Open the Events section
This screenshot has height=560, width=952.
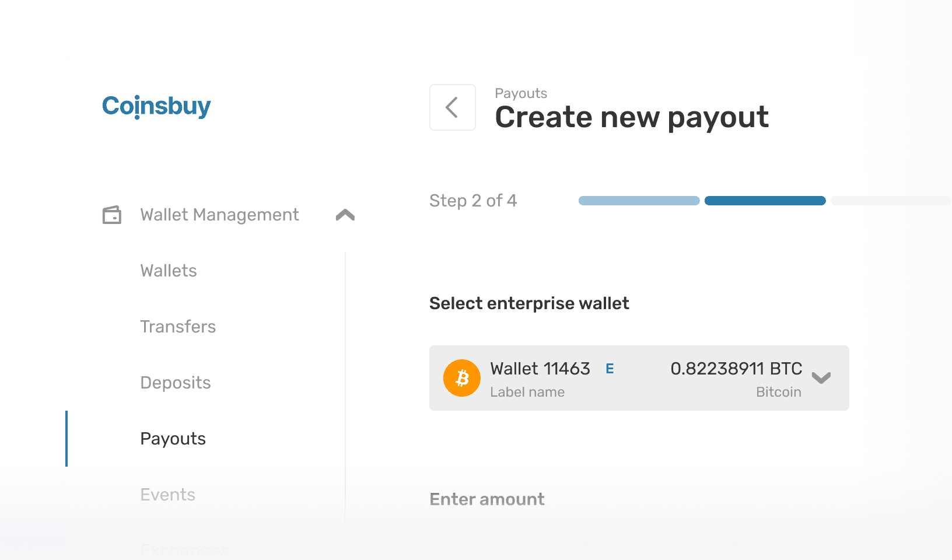(x=167, y=494)
